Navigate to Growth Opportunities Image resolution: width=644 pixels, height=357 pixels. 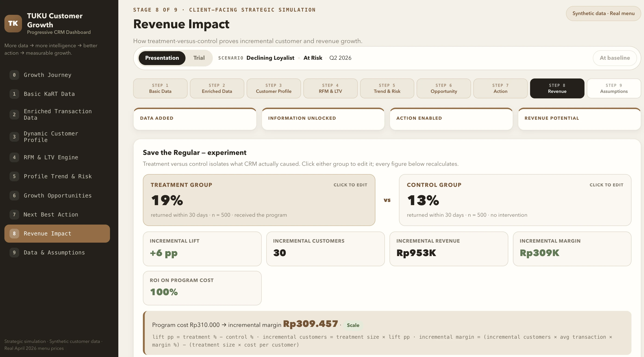pos(57,195)
